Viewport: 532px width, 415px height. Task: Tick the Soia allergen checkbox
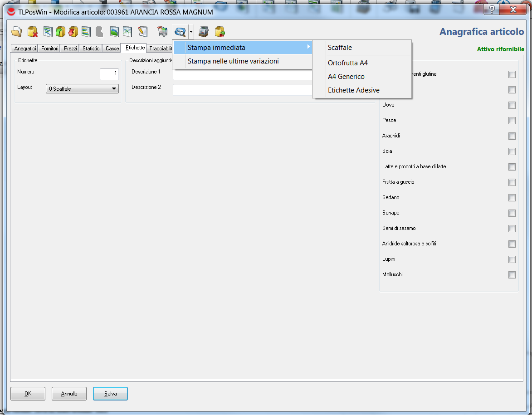coord(512,151)
